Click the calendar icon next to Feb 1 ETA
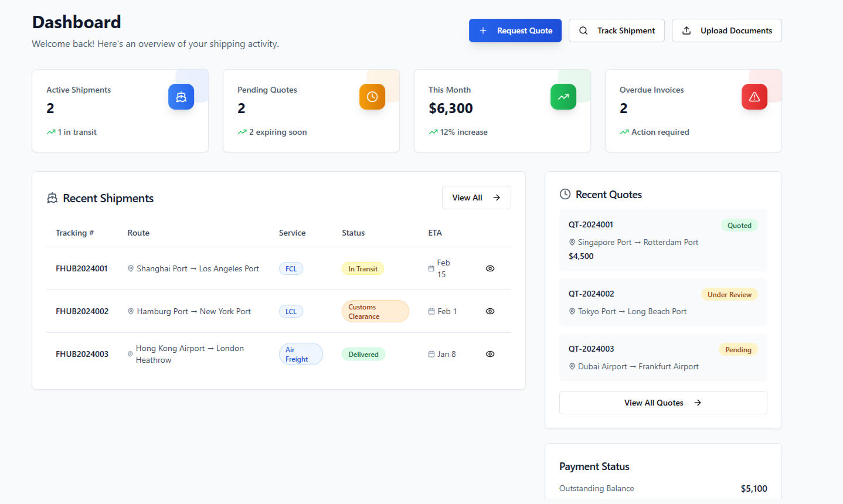The width and height of the screenshot is (843, 504). coord(431,311)
